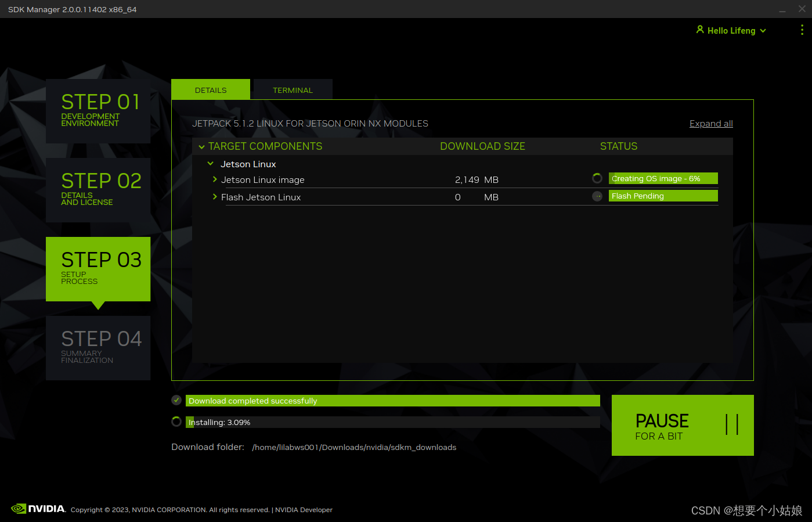Click the 2,149 MB download size value
Image resolution: width=812 pixels, height=522 pixels.
tap(477, 179)
